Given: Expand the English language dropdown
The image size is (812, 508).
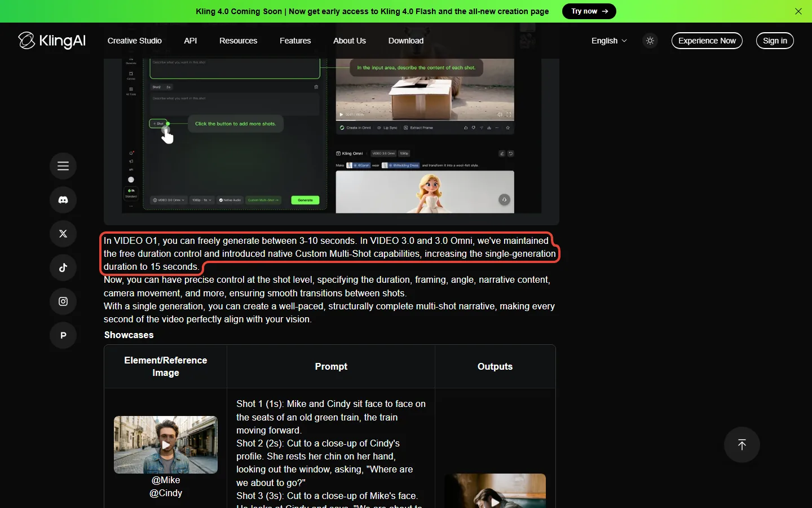Looking at the screenshot, I should [609, 41].
